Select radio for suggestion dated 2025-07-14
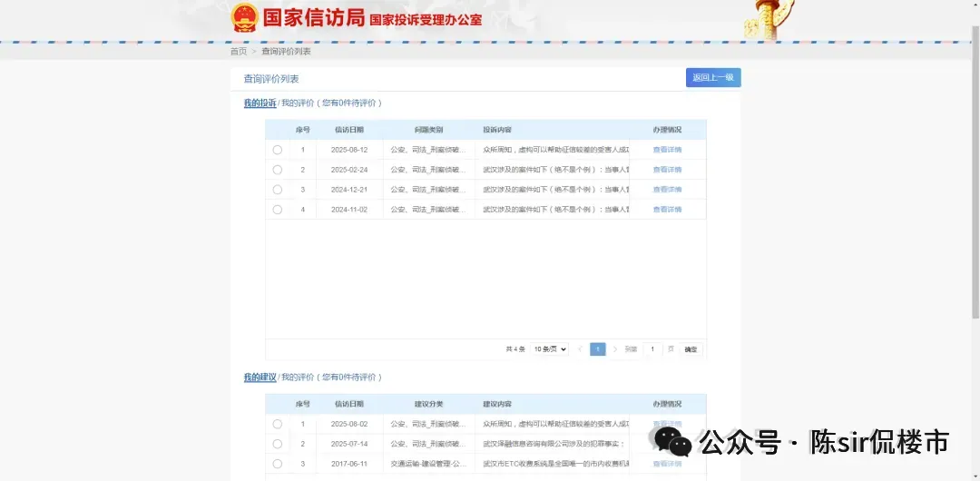The image size is (980, 481). 278,444
